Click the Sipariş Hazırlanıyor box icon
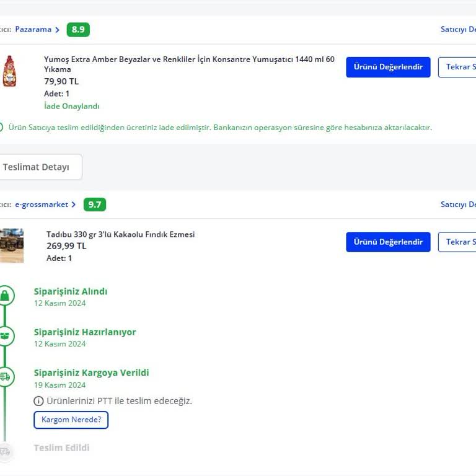Viewport: 476px width, 476px height. [x=5, y=336]
